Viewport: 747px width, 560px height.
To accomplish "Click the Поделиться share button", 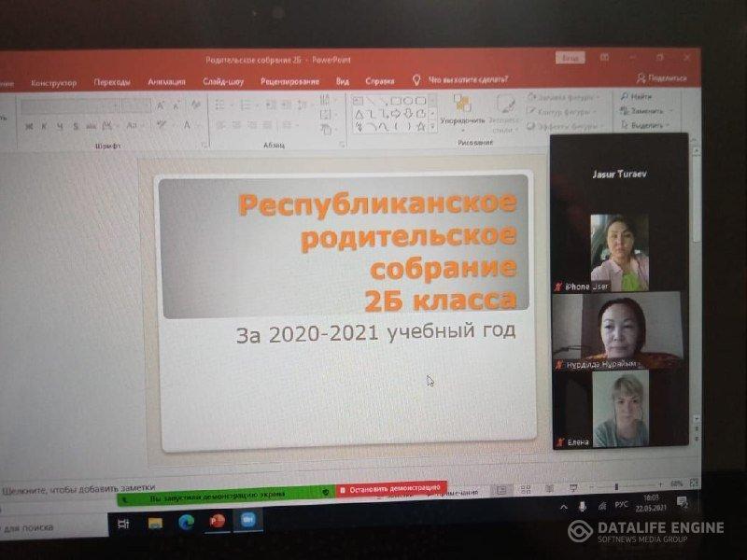I will point(661,78).
